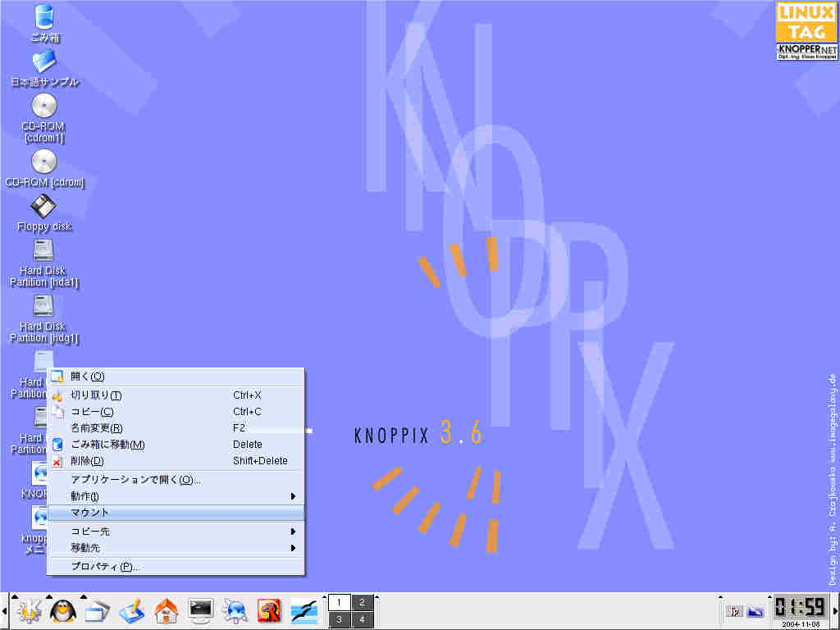Select マウント in the context menu

(x=176, y=513)
